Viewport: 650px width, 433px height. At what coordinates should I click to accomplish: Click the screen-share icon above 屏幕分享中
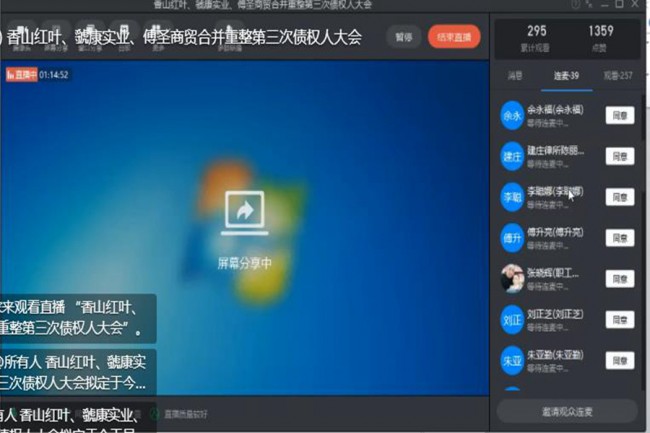point(245,213)
